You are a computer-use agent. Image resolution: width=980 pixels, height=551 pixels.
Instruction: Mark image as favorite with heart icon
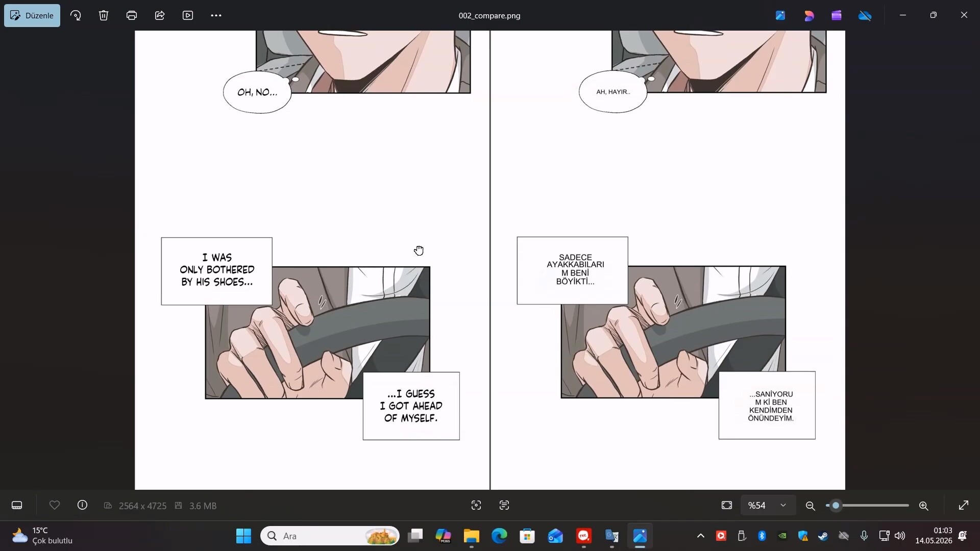(x=55, y=505)
